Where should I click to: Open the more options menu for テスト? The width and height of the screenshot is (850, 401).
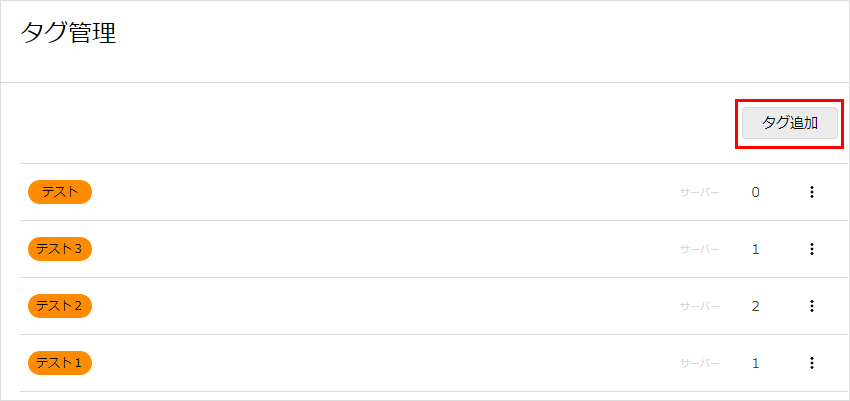click(x=811, y=192)
